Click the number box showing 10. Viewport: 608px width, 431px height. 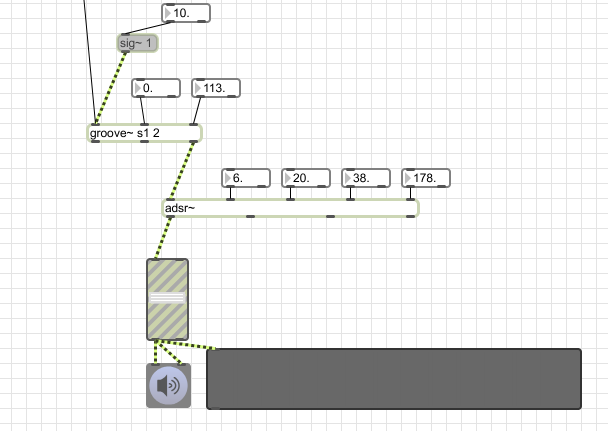pos(186,13)
